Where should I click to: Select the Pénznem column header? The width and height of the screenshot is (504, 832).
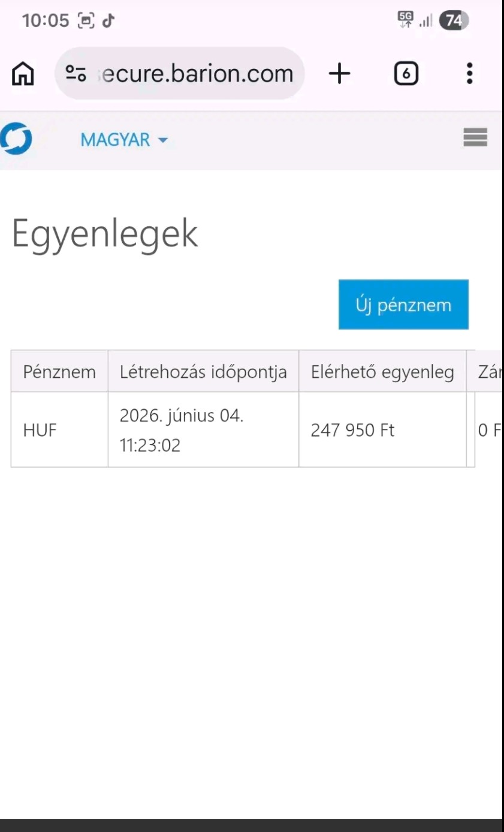point(59,371)
